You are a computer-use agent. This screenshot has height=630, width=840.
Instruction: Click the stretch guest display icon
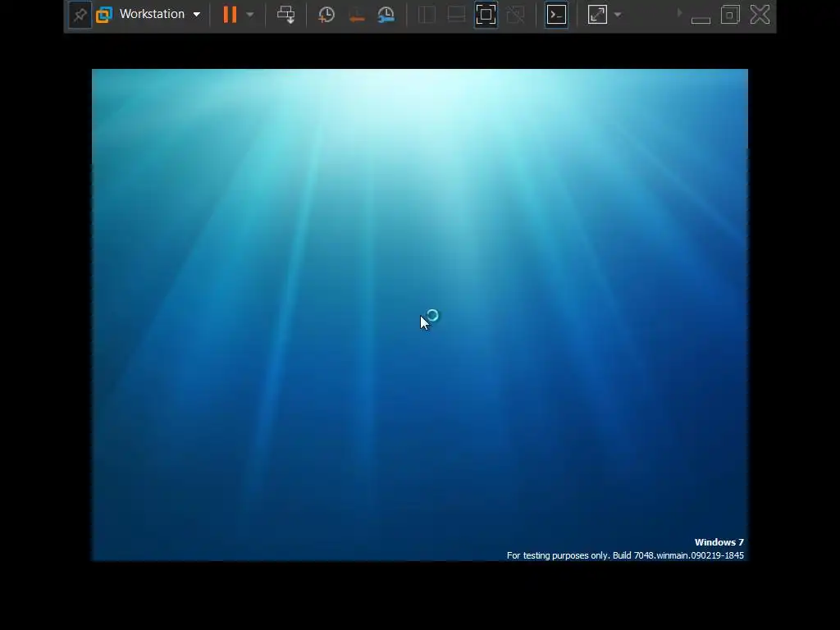[597, 15]
